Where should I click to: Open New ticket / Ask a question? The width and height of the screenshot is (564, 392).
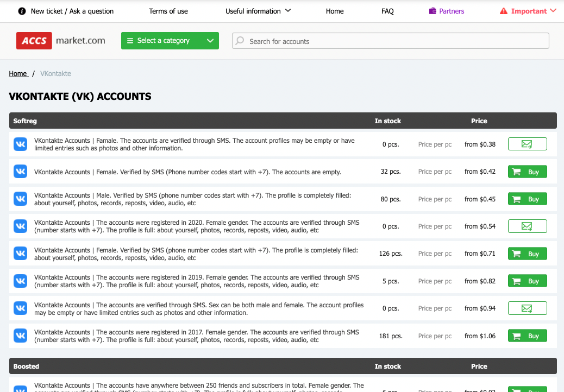point(72,11)
